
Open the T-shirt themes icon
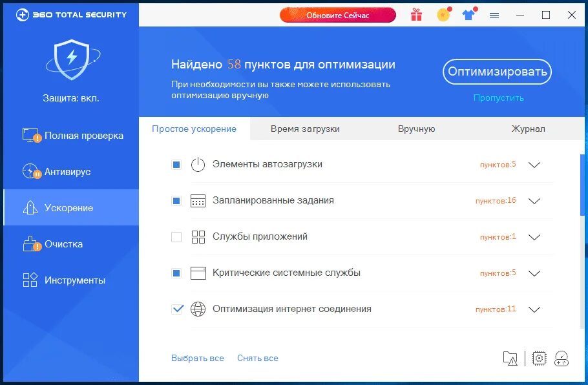tap(468, 15)
